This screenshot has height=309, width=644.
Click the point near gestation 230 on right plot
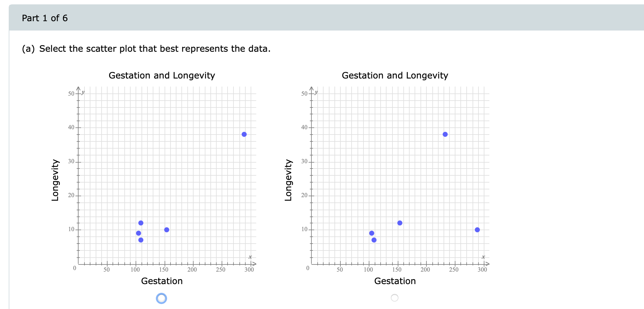(445, 134)
